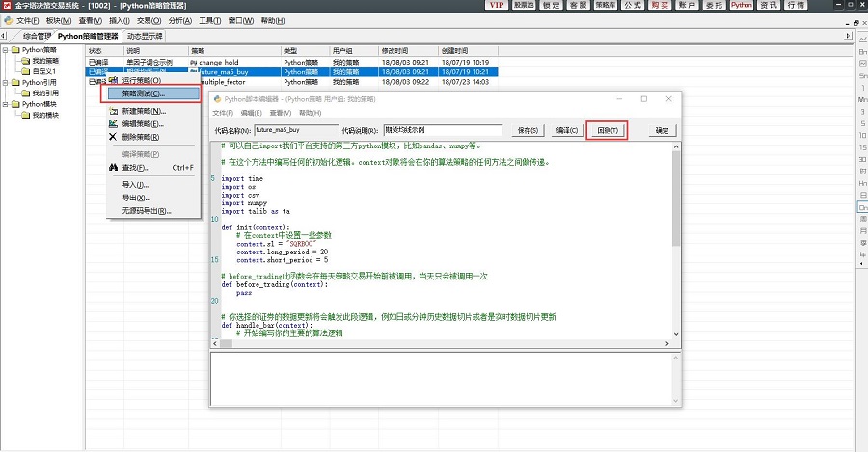Click the 代码名称 input field
Screen dimensions: 868x452
pyautogui.click(x=296, y=130)
